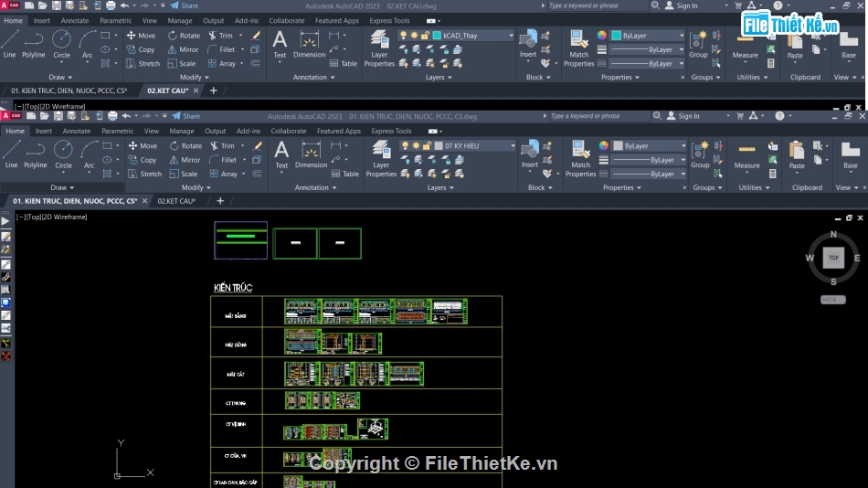Open the kCAD_Thay layer dropdown
The image size is (868, 488).
click(474, 36)
